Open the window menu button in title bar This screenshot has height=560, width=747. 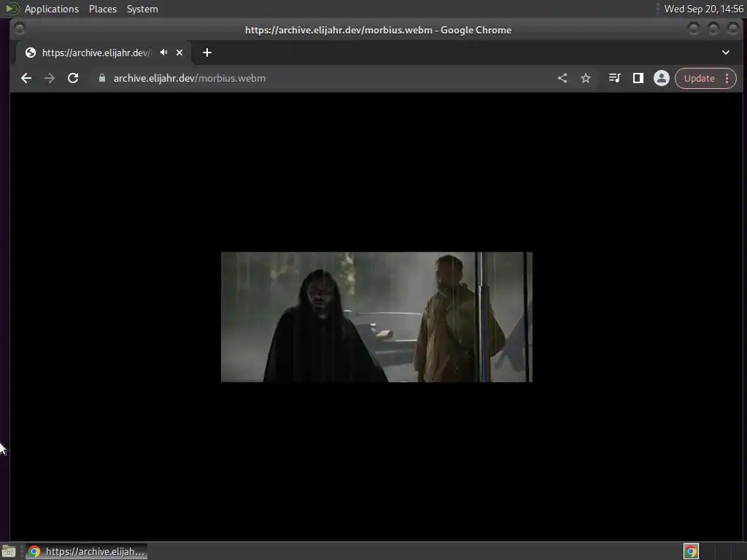coord(20,29)
